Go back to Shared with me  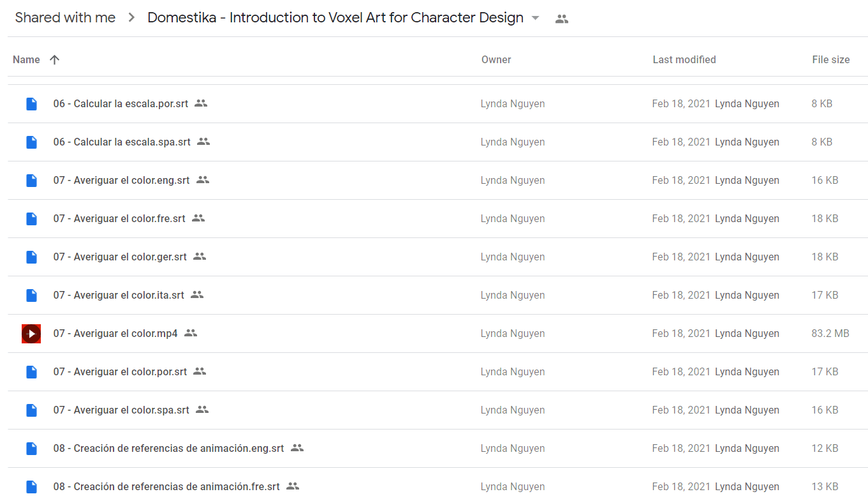click(65, 18)
